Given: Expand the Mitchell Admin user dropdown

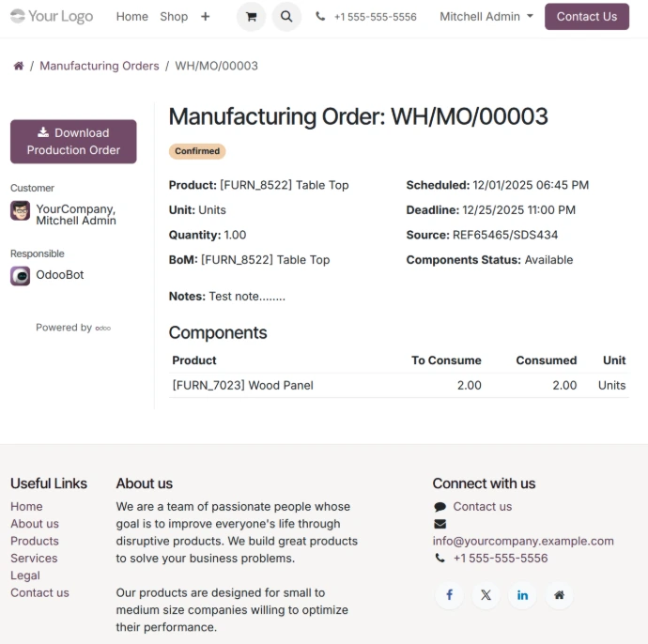Looking at the screenshot, I should [x=486, y=17].
